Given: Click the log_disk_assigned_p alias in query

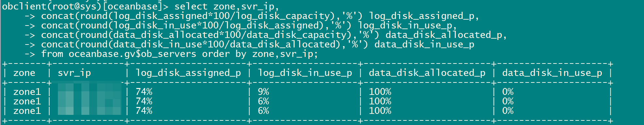Looking at the screenshot, I should coord(422,16).
